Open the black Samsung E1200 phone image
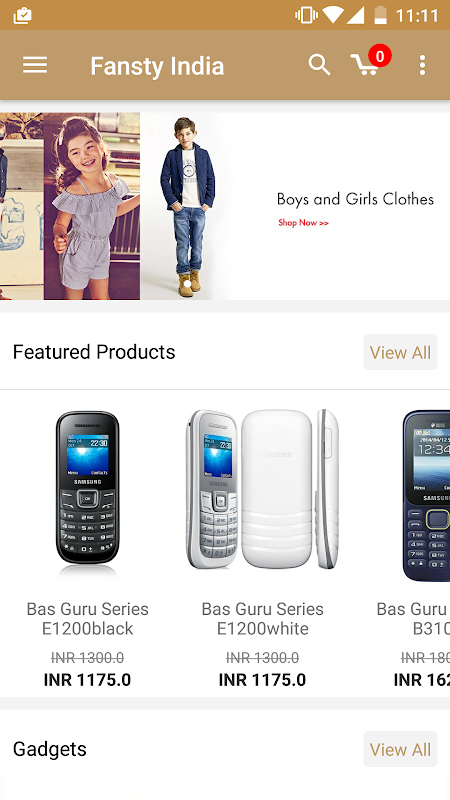Screen dimensions: 450x800 click(x=88, y=494)
